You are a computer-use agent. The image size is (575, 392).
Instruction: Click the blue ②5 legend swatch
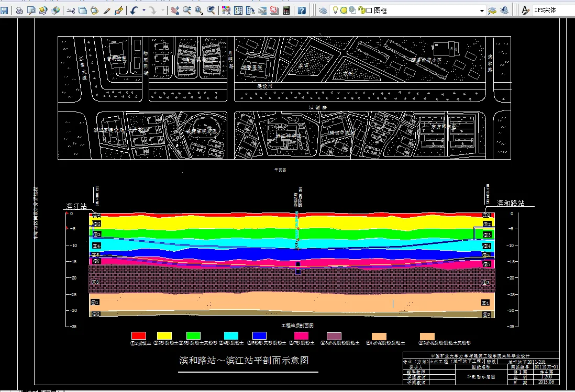click(259, 335)
